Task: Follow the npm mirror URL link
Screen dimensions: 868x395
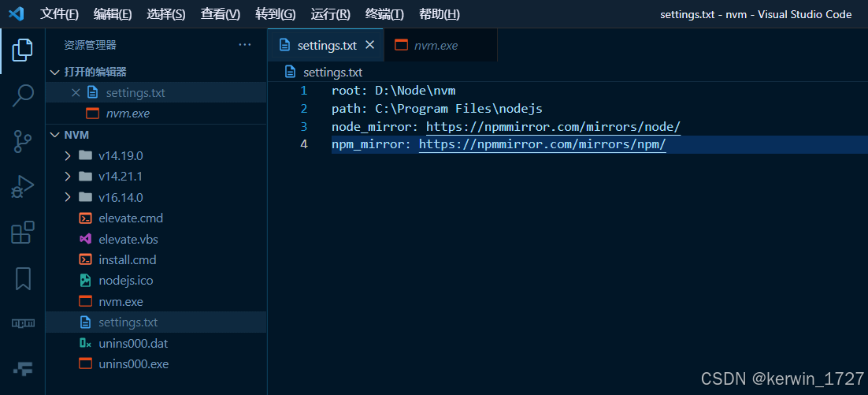Action: pos(543,144)
